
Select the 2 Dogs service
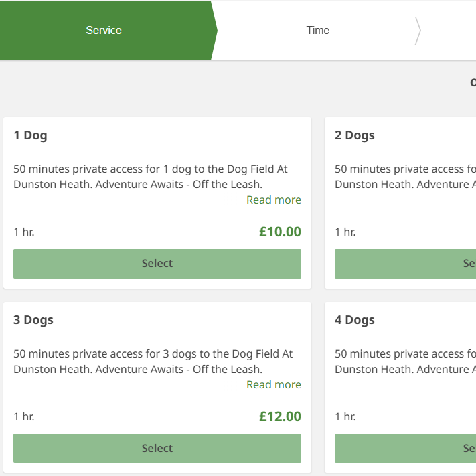point(405,264)
